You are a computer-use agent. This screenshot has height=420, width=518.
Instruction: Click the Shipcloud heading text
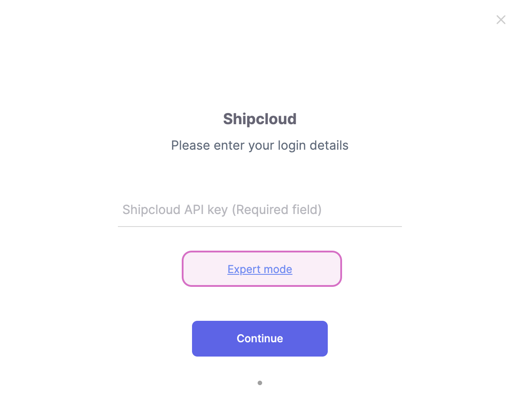[259, 119]
